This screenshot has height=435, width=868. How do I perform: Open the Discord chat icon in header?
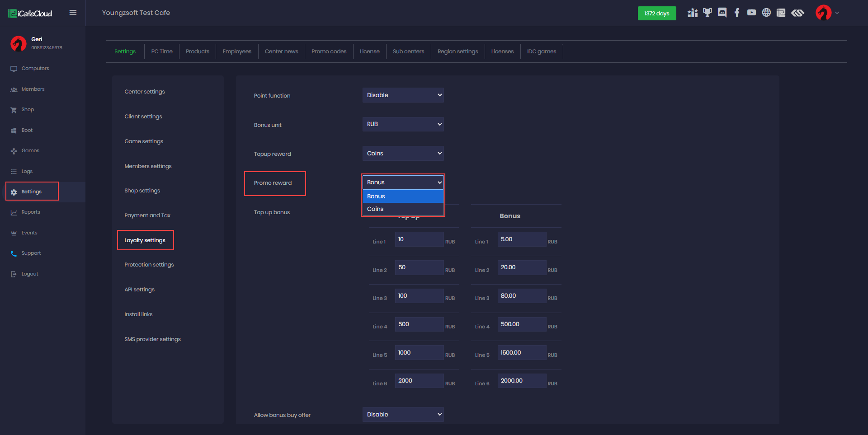pyautogui.click(x=722, y=13)
